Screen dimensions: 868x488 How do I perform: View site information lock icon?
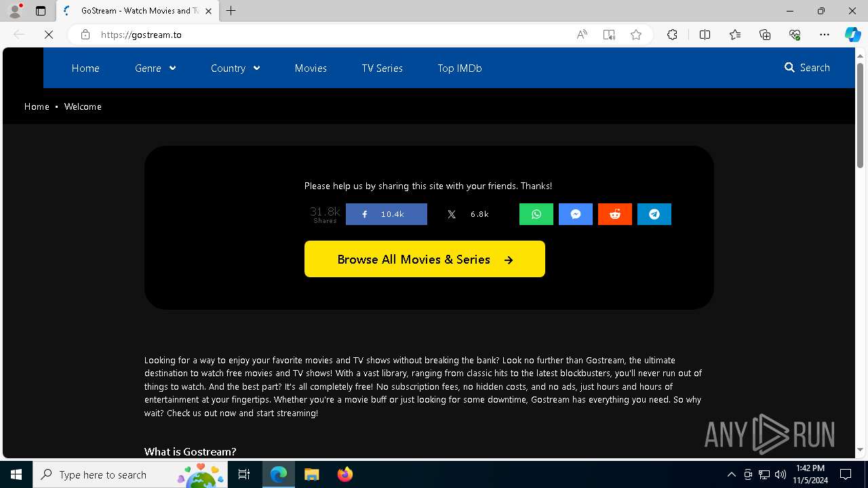[85, 35]
